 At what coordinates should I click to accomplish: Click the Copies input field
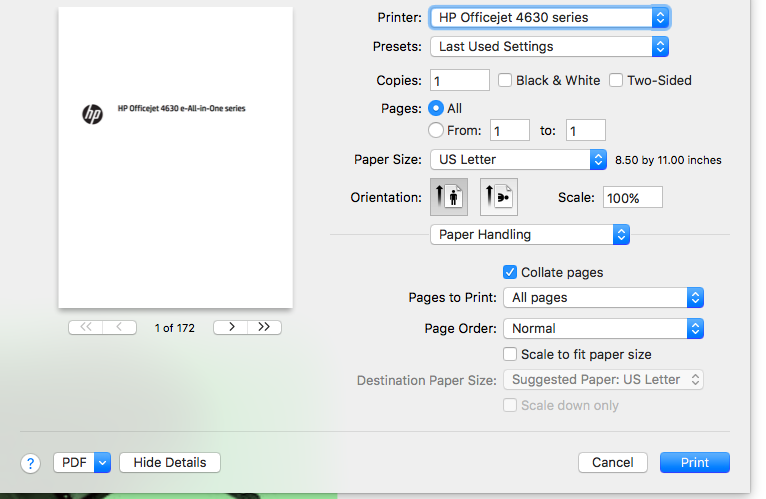coord(460,80)
